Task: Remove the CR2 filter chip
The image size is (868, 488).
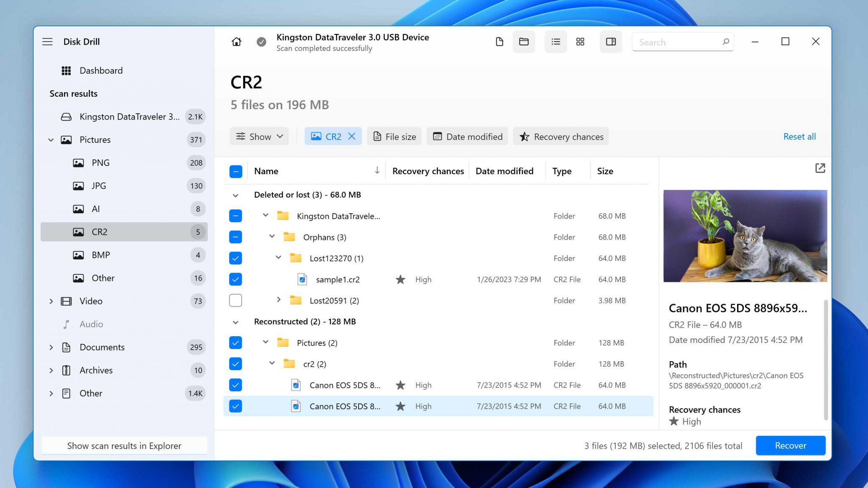Action: coord(352,136)
